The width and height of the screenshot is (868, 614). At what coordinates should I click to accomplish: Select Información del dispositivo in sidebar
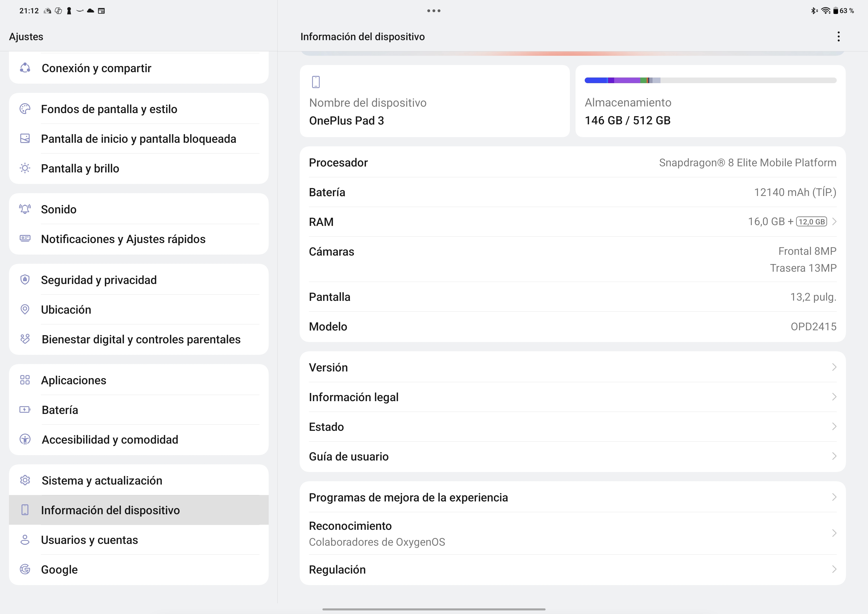coord(139,510)
